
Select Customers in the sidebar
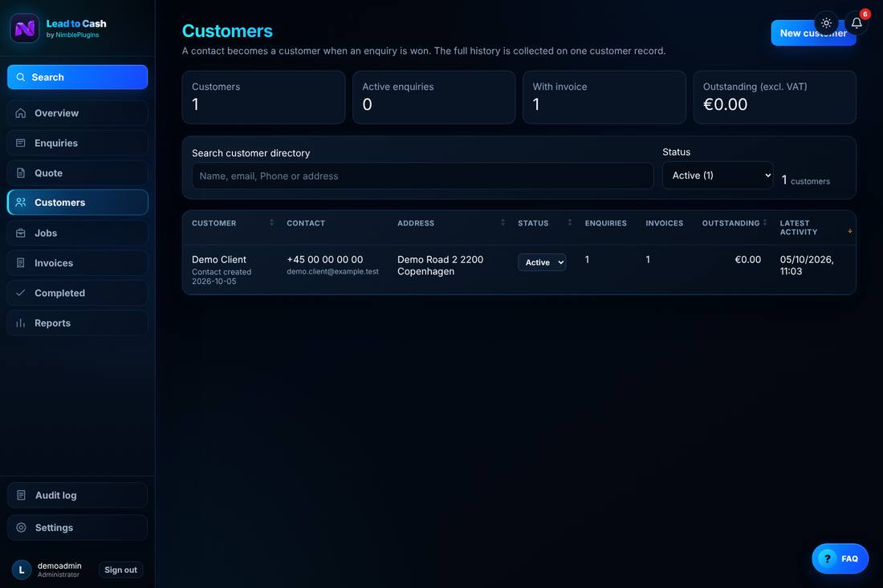pyautogui.click(x=78, y=203)
